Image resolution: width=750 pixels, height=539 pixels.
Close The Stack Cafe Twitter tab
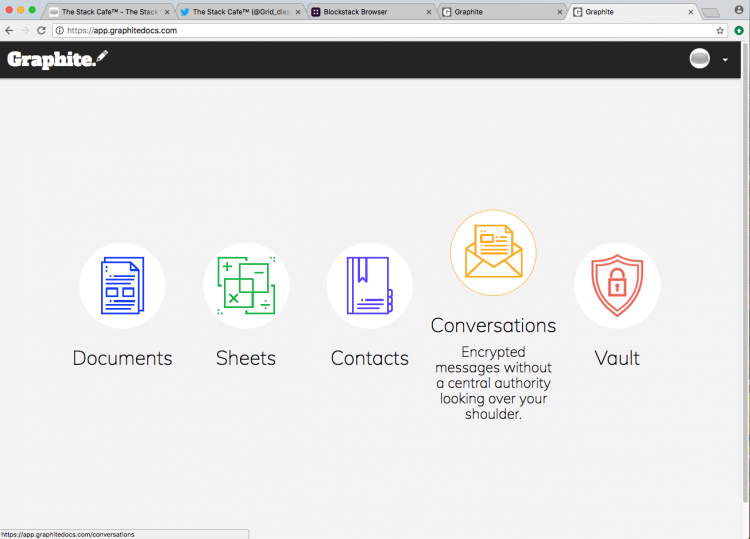(x=298, y=12)
